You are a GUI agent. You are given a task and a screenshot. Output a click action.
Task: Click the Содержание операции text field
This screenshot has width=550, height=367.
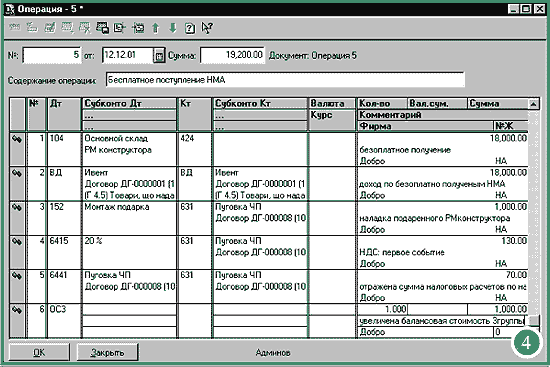tap(285, 80)
